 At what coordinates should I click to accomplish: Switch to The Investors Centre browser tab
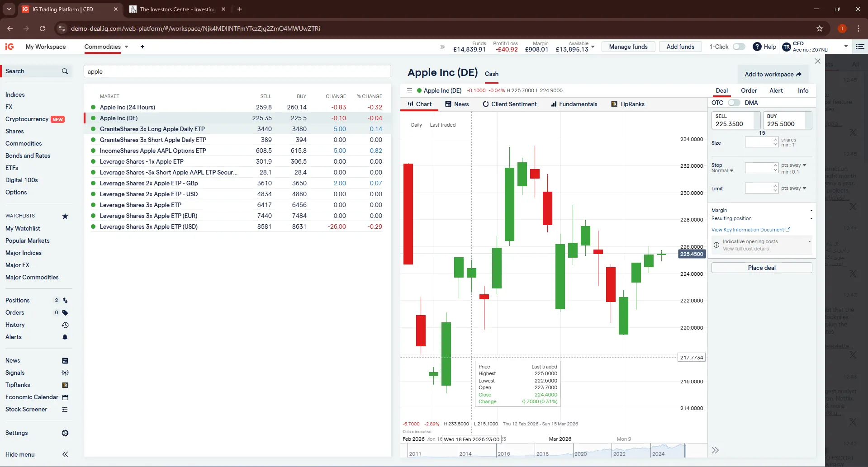click(x=177, y=9)
